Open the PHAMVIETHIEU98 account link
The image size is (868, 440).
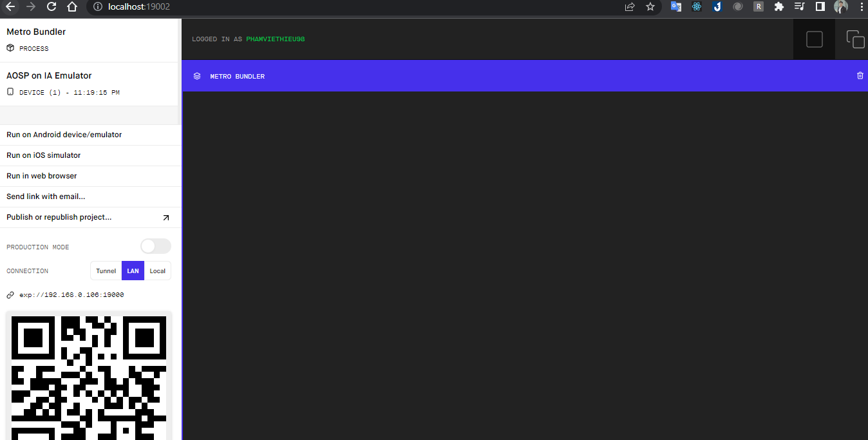[275, 39]
